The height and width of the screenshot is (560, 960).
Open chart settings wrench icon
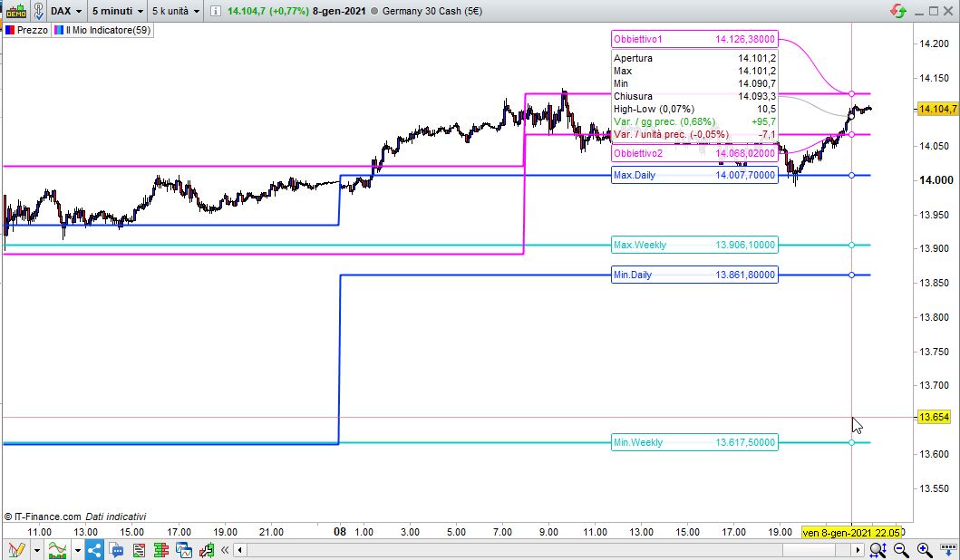click(207, 550)
